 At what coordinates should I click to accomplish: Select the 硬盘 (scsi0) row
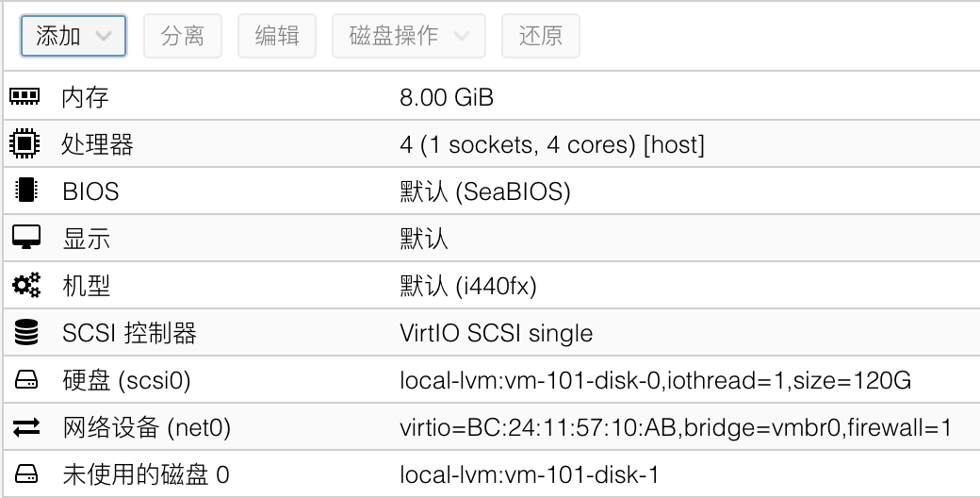pyautogui.click(x=492, y=380)
